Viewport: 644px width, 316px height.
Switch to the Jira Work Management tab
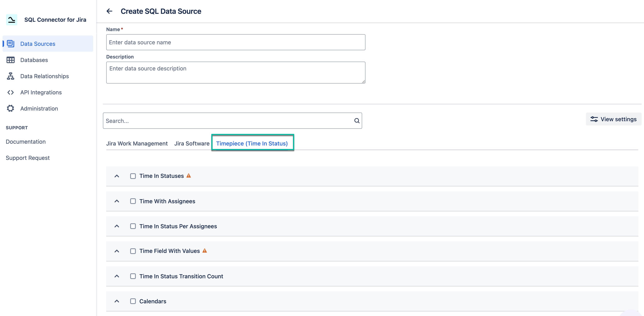[x=137, y=143]
